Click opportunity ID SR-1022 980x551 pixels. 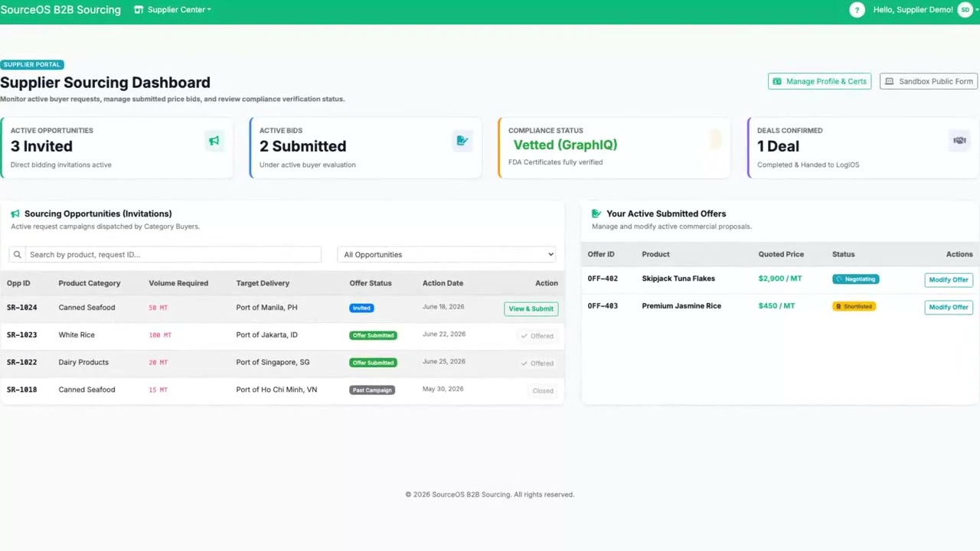pos(21,363)
